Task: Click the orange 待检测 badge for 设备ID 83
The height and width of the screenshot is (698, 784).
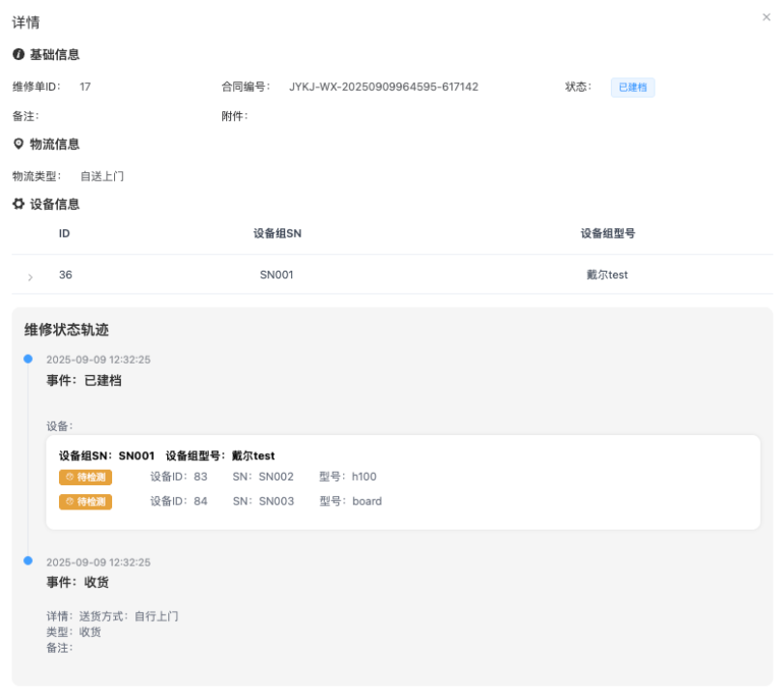Action: (x=85, y=477)
